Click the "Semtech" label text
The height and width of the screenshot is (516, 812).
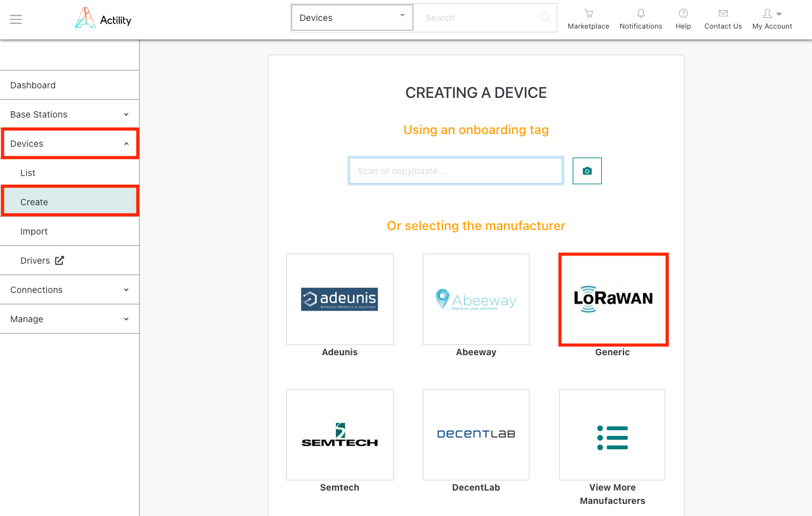[x=340, y=487]
